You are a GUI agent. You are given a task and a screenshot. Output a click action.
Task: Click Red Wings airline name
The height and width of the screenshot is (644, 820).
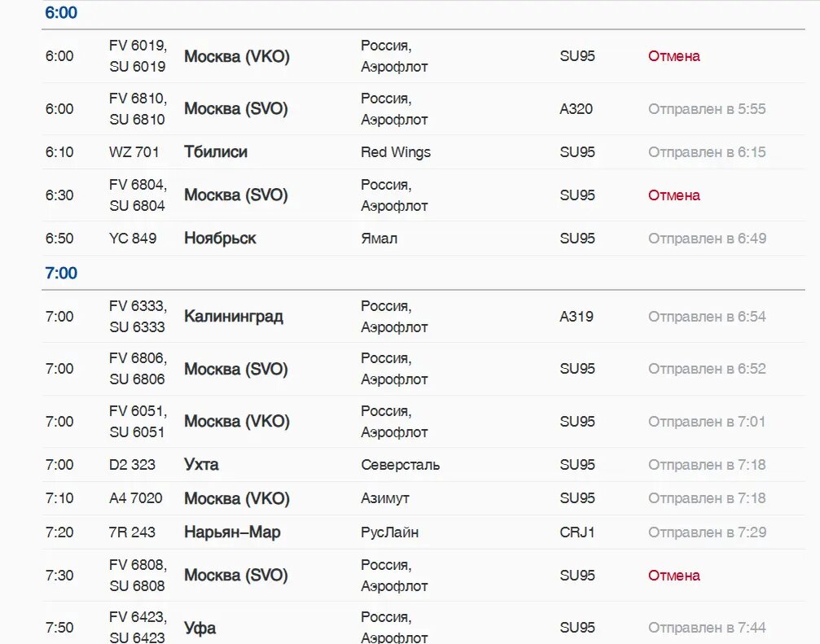coord(396,152)
